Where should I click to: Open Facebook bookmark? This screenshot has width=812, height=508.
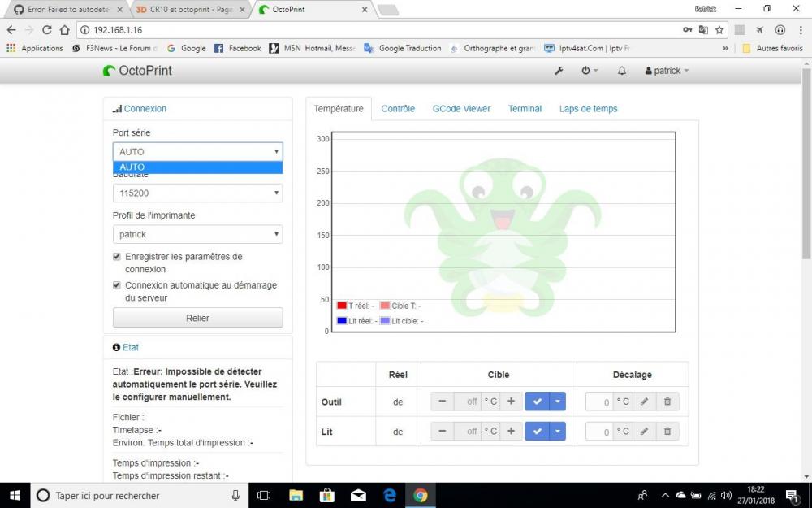[x=238, y=48]
